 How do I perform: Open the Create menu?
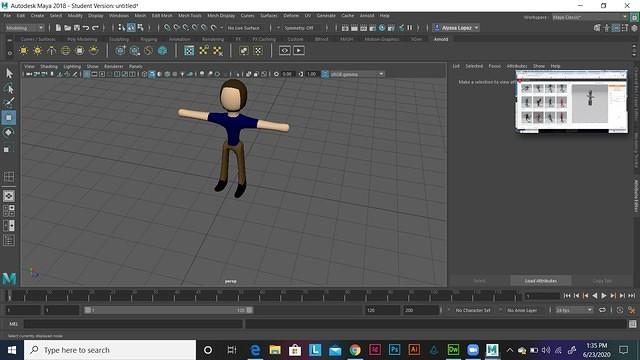click(x=37, y=16)
